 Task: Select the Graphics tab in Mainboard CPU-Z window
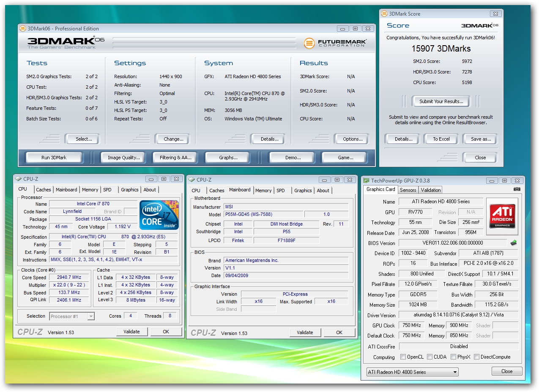click(x=303, y=191)
